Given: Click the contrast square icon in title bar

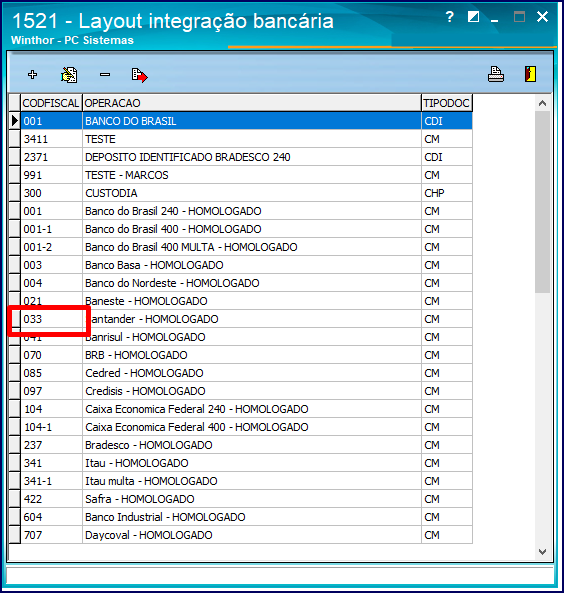Looking at the screenshot, I should click(473, 17).
